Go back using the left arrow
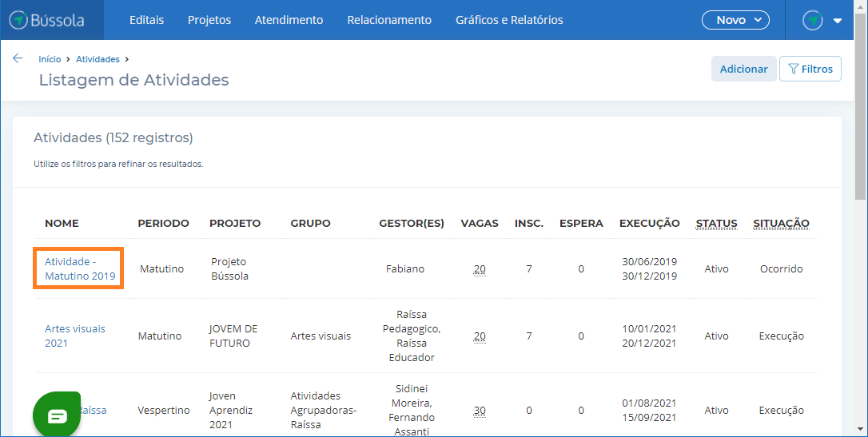 (x=18, y=58)
